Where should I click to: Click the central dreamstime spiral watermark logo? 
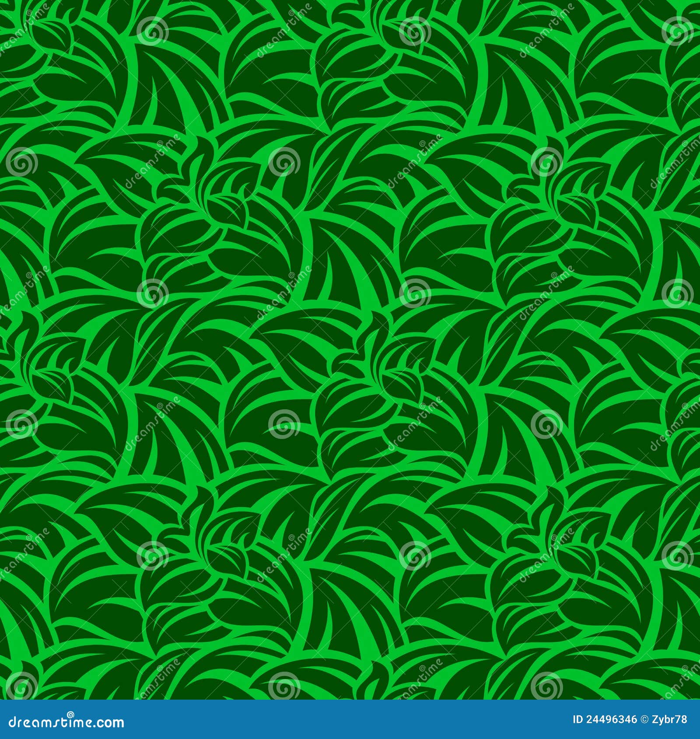coord(414,294)
